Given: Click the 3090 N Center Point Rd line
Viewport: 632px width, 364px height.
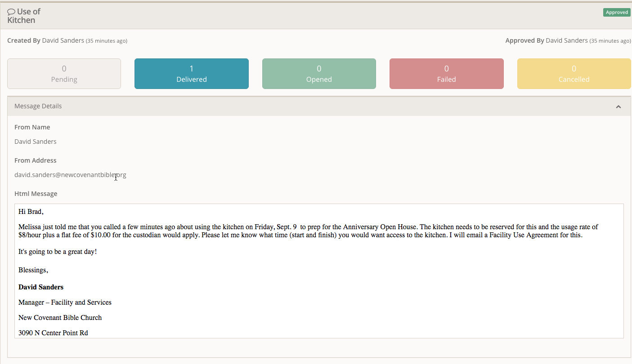Looking at the screenshot, I should click(x=53, y=333).
